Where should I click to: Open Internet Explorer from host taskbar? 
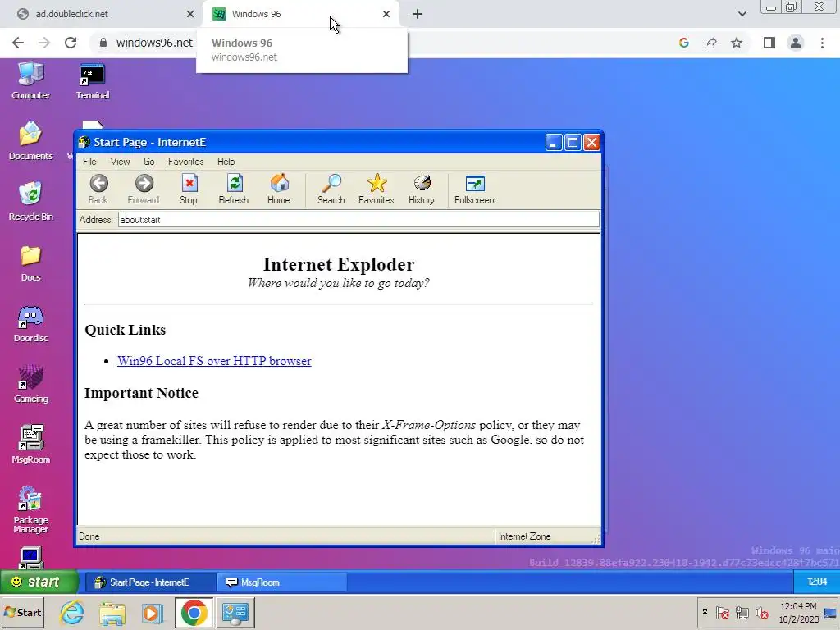pos(72,612)
